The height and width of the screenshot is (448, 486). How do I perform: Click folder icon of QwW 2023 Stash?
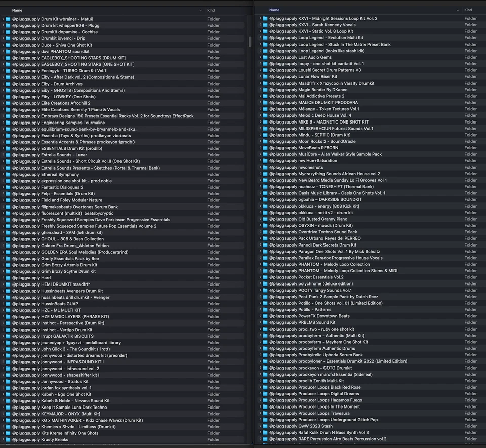pyautogui.click(x=265, y=426)
